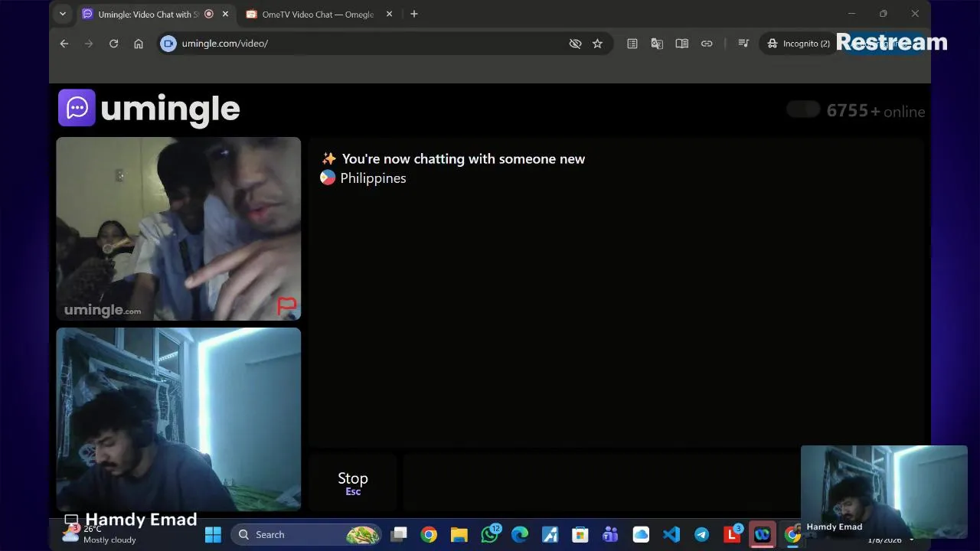Screen dimensions: 980x551
Task: Open the media controls playlist icon
Action: 743,44
